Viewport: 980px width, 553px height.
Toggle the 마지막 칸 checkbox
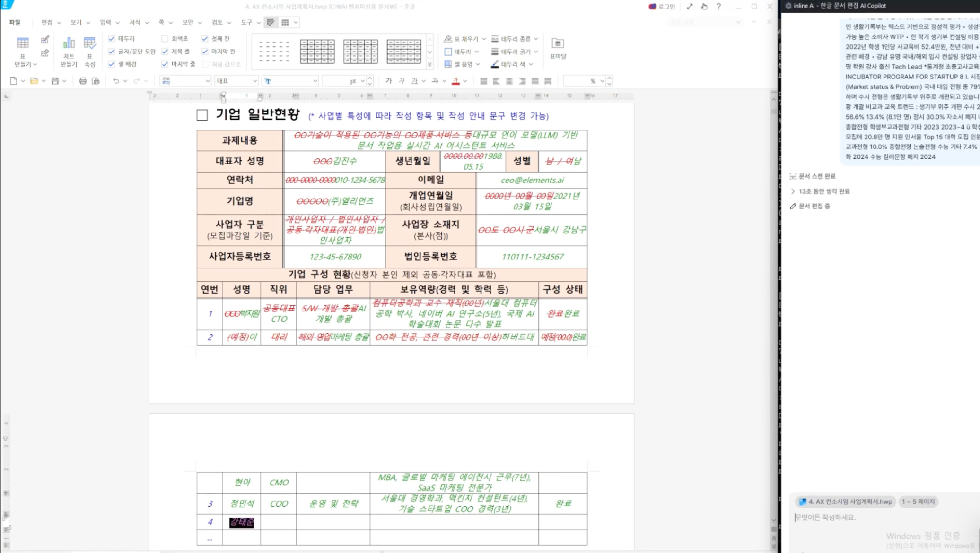(x=205, y=52)
